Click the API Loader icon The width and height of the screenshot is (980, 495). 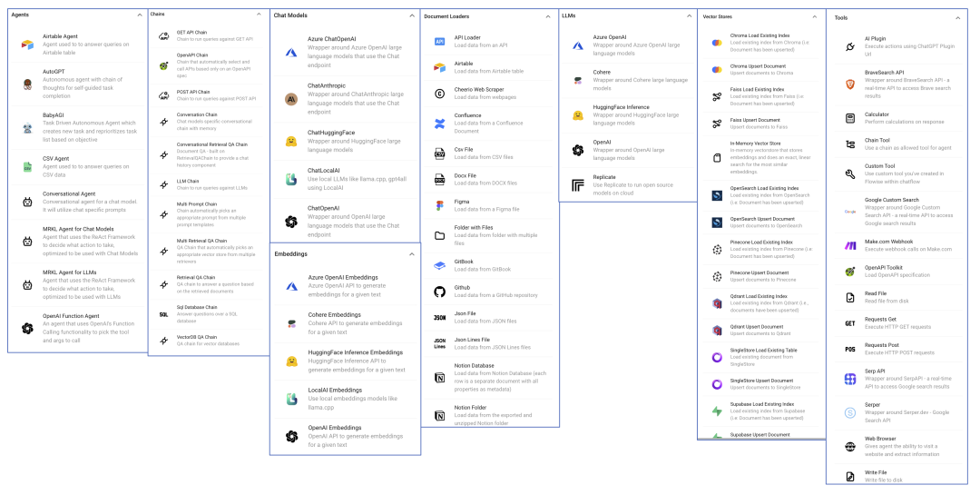[439, 42]
